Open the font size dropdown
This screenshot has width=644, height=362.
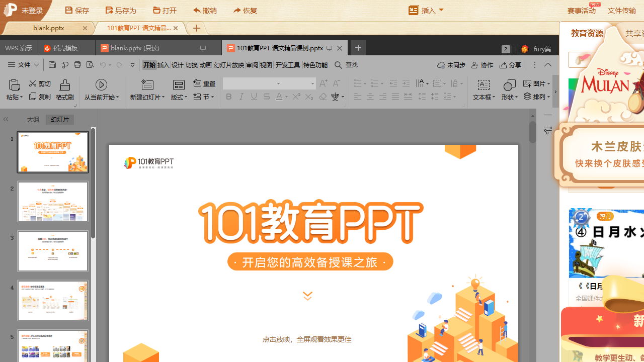[x=312, y=84]
